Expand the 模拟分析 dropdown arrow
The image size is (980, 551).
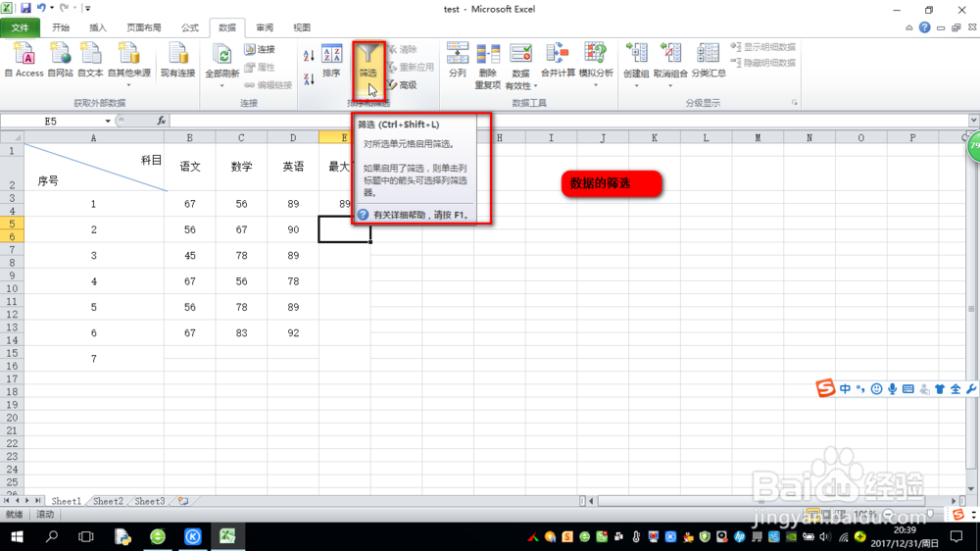click(596, 84)
